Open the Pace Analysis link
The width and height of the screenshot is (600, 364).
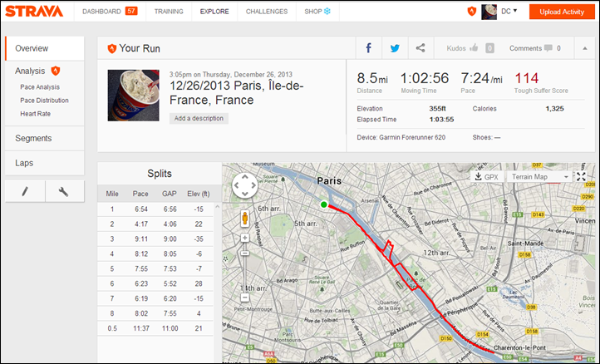pyautogui.click(x=40, y=87)
